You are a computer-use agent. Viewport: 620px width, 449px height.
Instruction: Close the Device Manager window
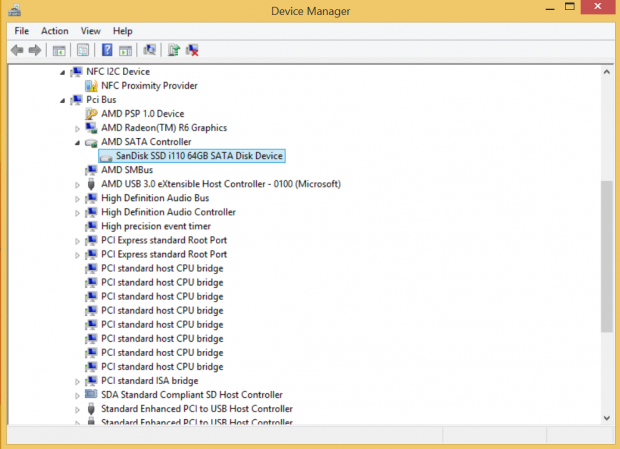tap(597, 7)
